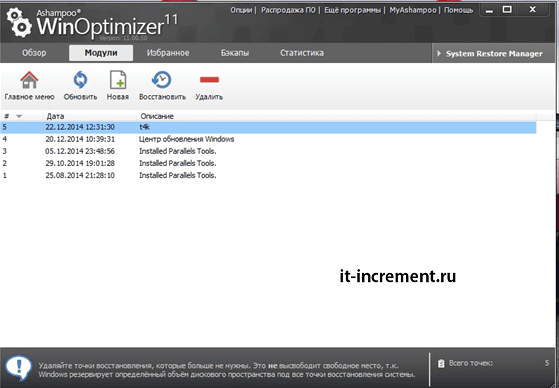The height and width of the screenshot is (388, 559).
Task: Sort by the Описание column header
Action: tap(157, 116)
